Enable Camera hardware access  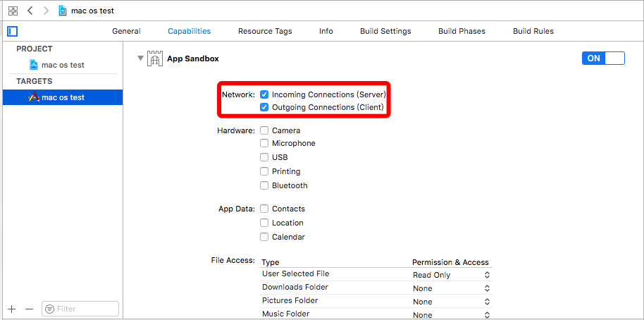click(264, 130)
